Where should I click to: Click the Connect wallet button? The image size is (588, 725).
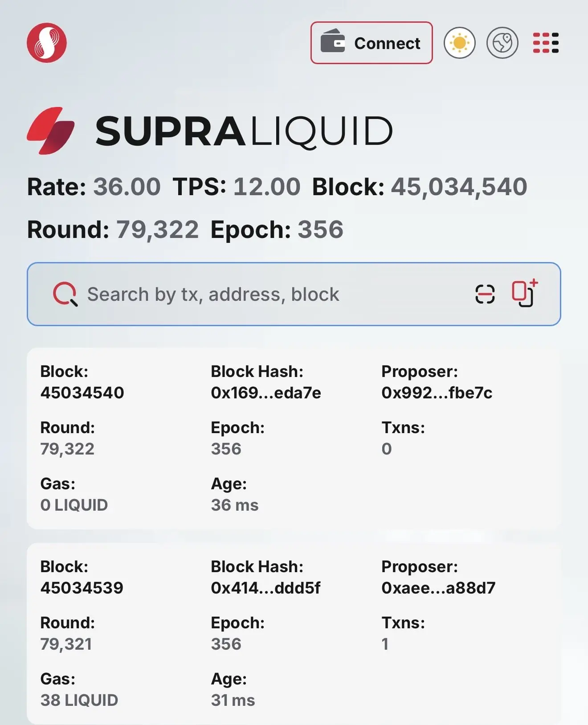point(372,43)
